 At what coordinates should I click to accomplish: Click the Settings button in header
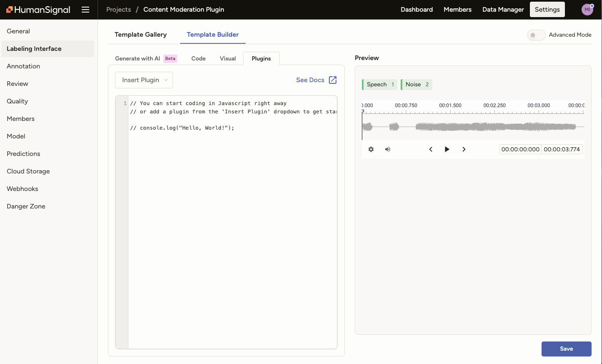point(547,10)
